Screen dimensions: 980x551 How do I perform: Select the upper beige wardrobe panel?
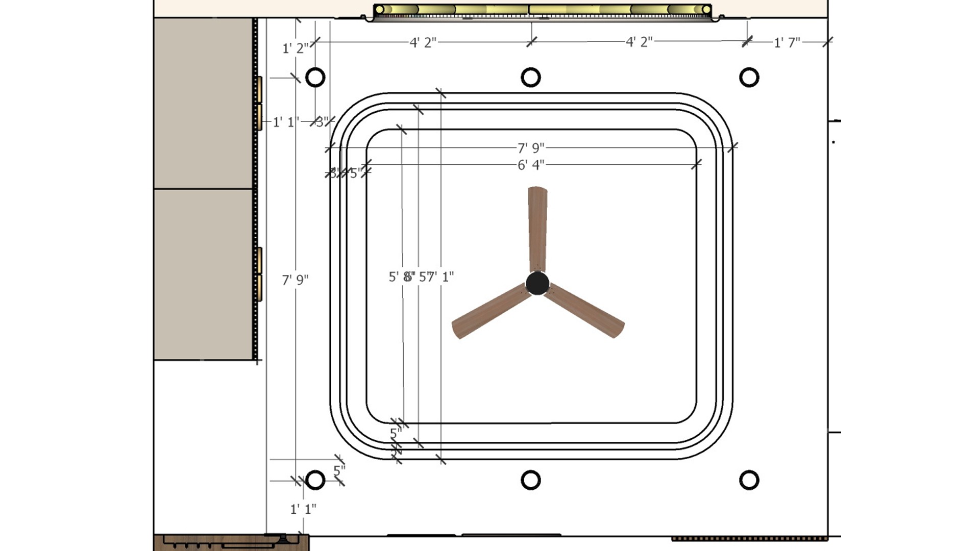tap(203, 103)
